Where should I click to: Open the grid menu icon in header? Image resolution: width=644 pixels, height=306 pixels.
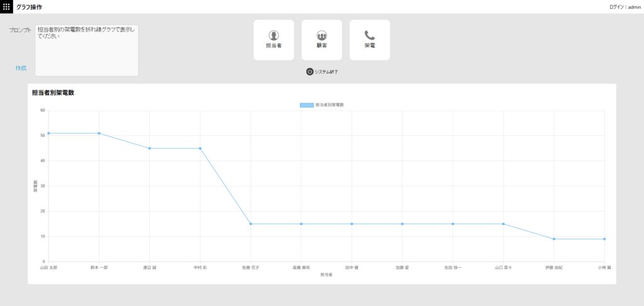pos(6,6)
